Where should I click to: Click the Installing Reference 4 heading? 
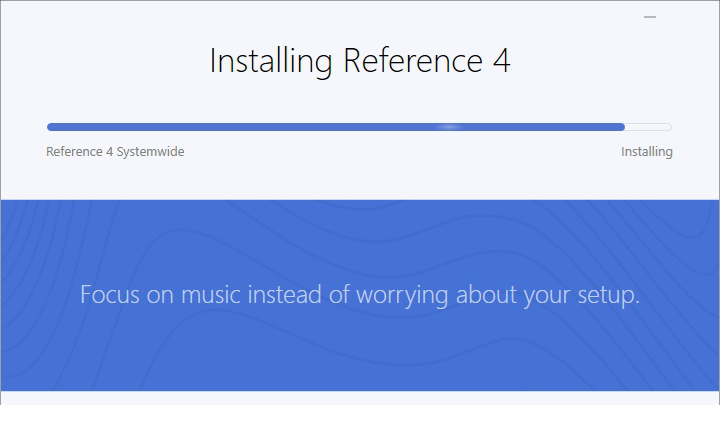tap(360, 61)
